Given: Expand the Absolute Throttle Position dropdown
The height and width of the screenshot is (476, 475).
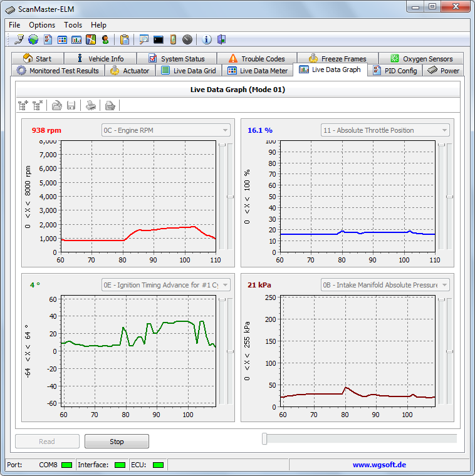Looking at the screenshot, I should coord(385,130).
